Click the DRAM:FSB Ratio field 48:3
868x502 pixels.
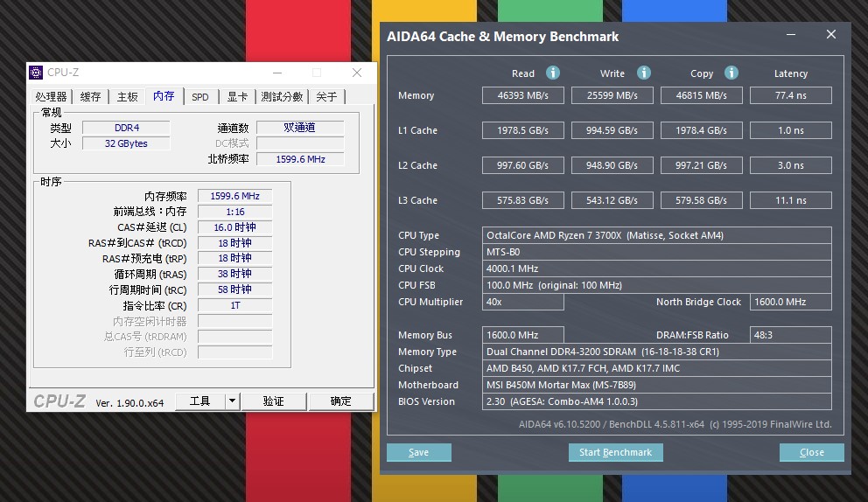(x=790, y=335)
